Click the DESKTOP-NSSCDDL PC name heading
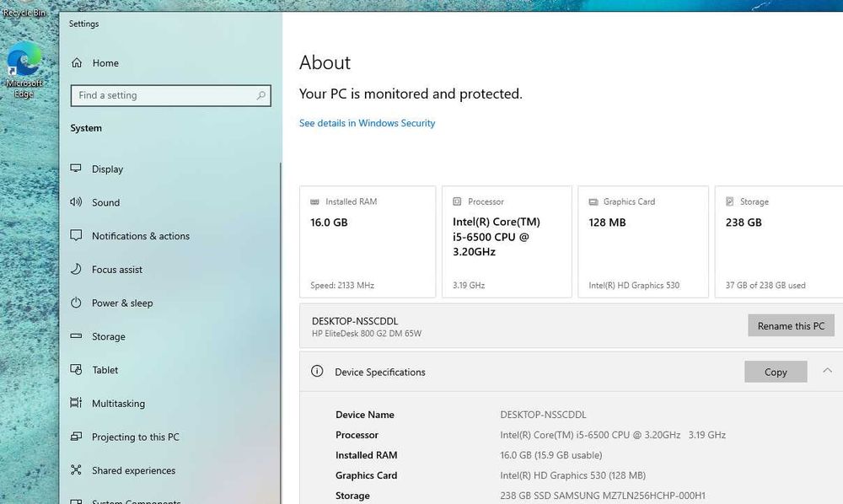The image size is (843, 504). [x=355, y=321]
